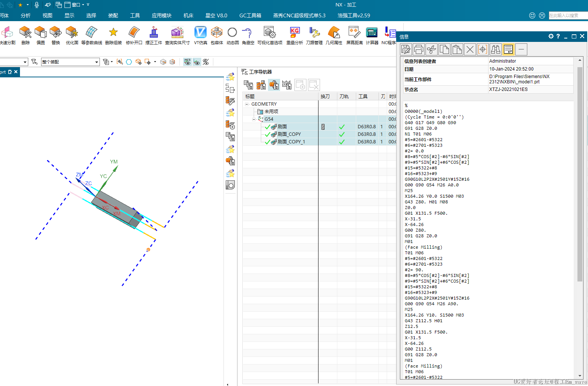588x386 pixels.
Task: Click the 标题 column header
Action: pyautogui.click(x=280, y=97)
